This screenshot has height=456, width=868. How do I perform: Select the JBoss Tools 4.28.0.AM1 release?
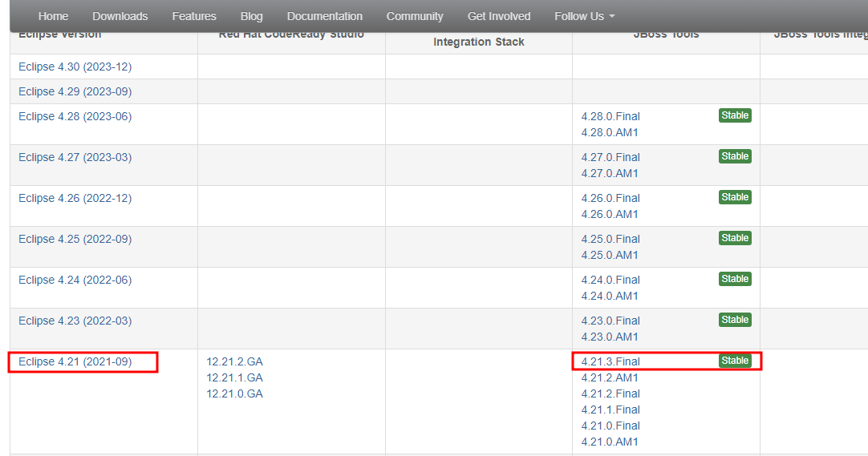coord(610,133)
